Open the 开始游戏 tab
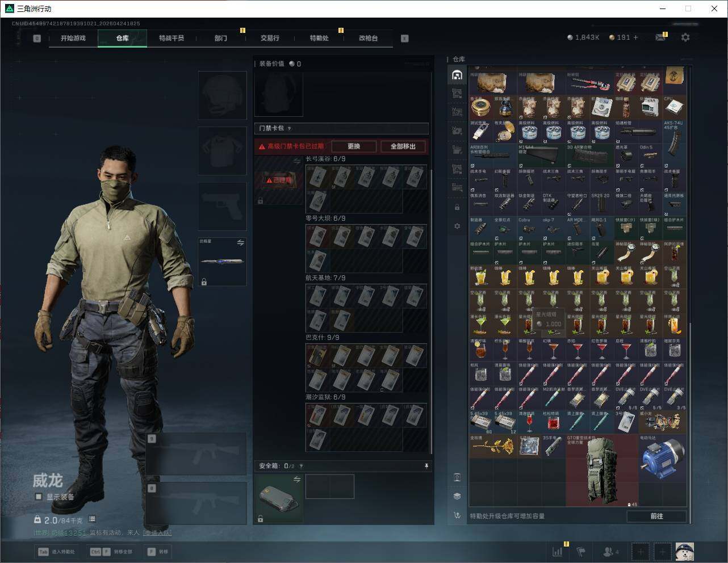 point(73,38)
